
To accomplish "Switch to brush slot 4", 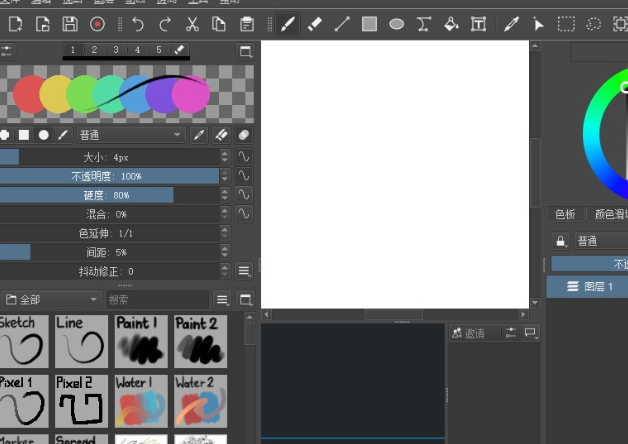I will click(137, 50).
